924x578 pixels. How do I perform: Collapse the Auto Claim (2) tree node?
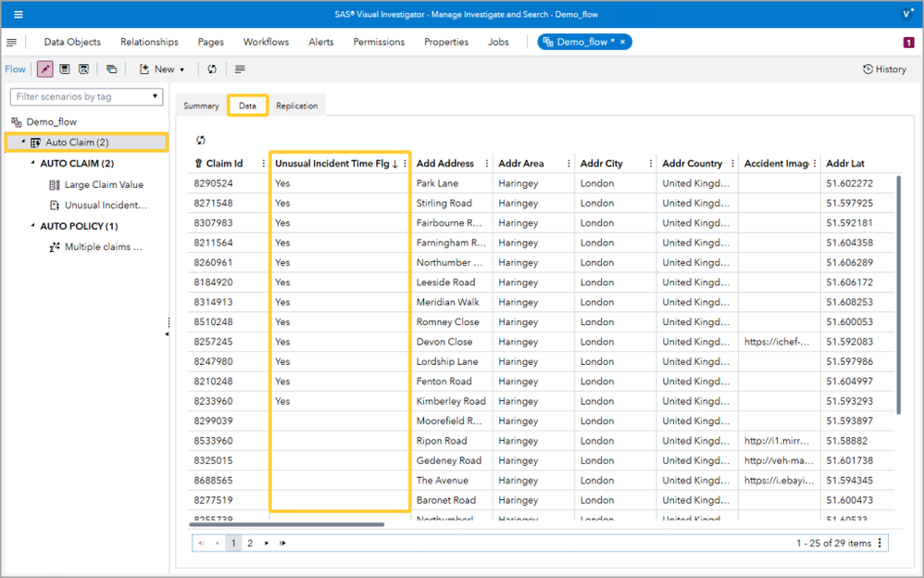[x=23, y=142]
